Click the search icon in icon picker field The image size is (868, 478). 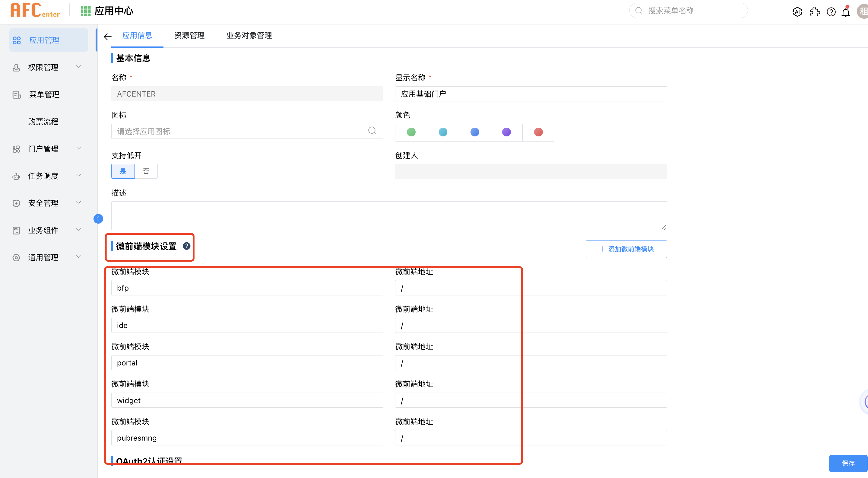click(x=372, y=131)
